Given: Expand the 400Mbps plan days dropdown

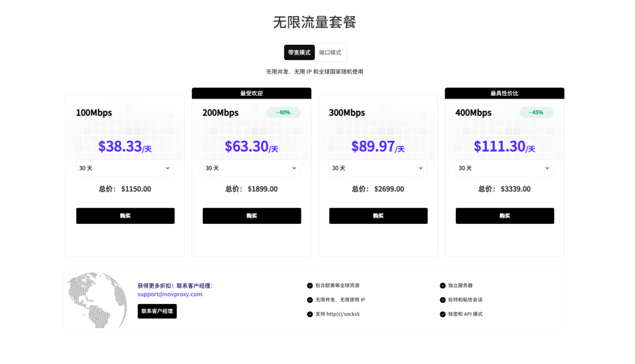Looking at the screenshot, I should click(x=505, y=168).
